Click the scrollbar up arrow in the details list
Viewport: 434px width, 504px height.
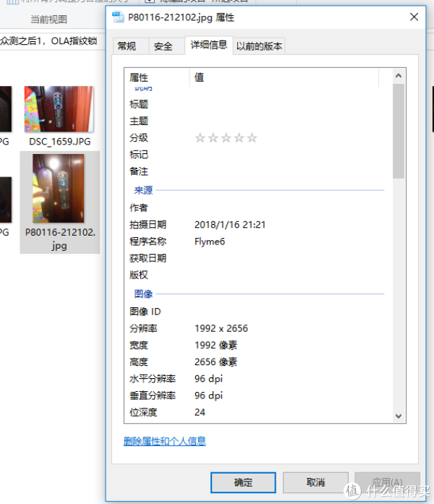(x=399, y=76)
